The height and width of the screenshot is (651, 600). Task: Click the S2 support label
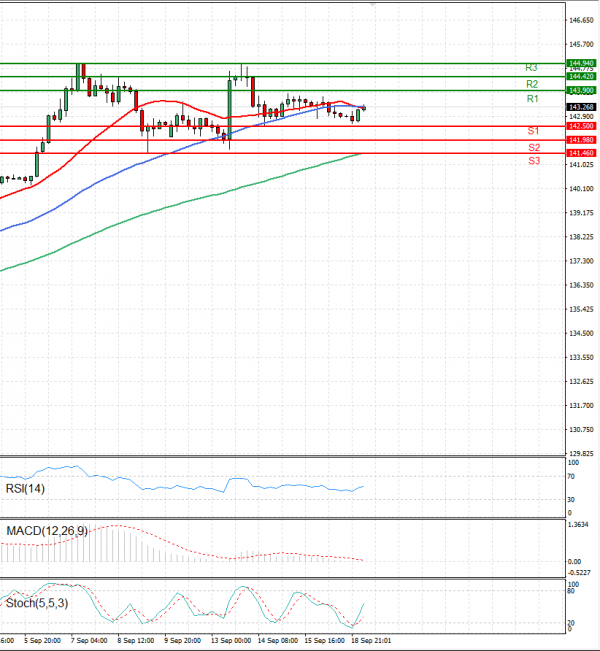point(534,147)
